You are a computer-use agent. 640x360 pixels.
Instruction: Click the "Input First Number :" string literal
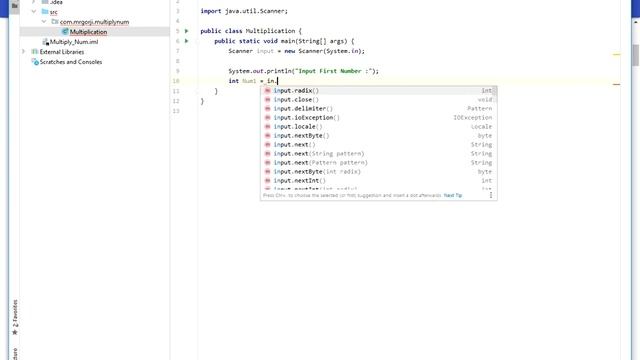(333, 71)
